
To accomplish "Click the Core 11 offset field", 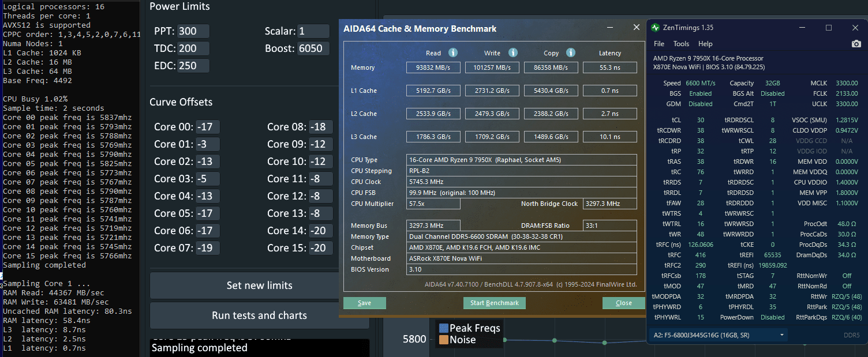I will [x=321, y=179].
